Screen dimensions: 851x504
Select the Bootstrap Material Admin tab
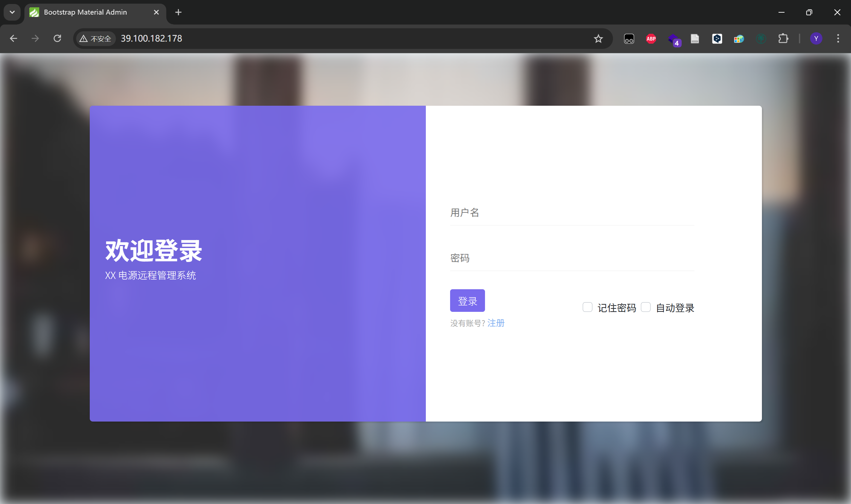85,12
